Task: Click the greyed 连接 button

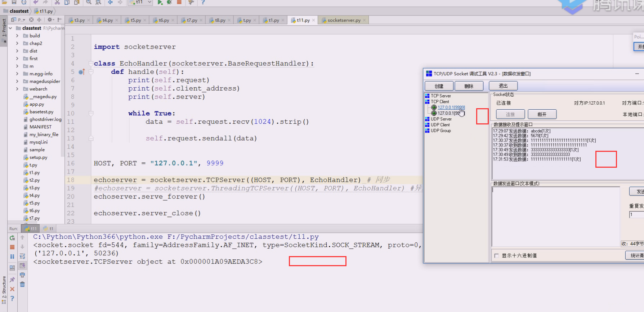Action: coord(510,114)
